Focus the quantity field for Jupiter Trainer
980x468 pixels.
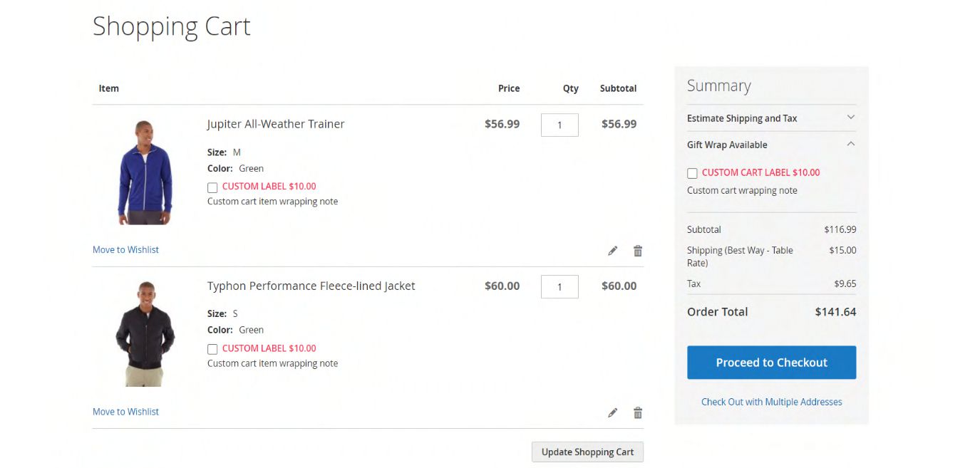[559, 125]
